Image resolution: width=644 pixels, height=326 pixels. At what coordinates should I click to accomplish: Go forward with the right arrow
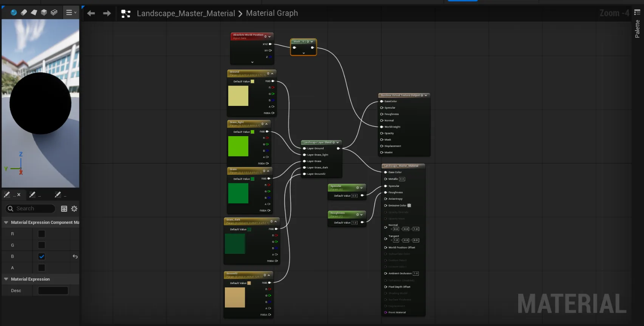click(x=107, y=13)
